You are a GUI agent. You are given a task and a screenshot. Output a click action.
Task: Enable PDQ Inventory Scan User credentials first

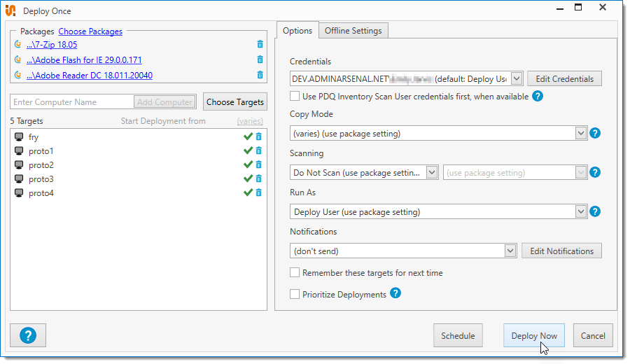tap(295, 97)
